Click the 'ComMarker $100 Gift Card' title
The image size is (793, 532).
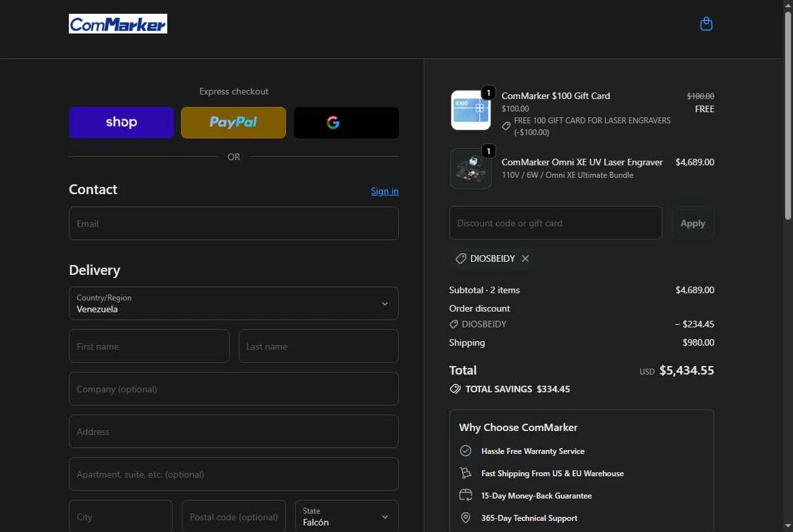[x=556, y=96]
